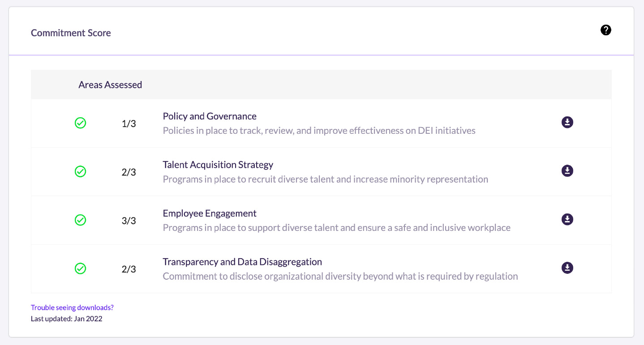
Task: Click green checkmark for Employee Engagement
Action: pos(80,220)
